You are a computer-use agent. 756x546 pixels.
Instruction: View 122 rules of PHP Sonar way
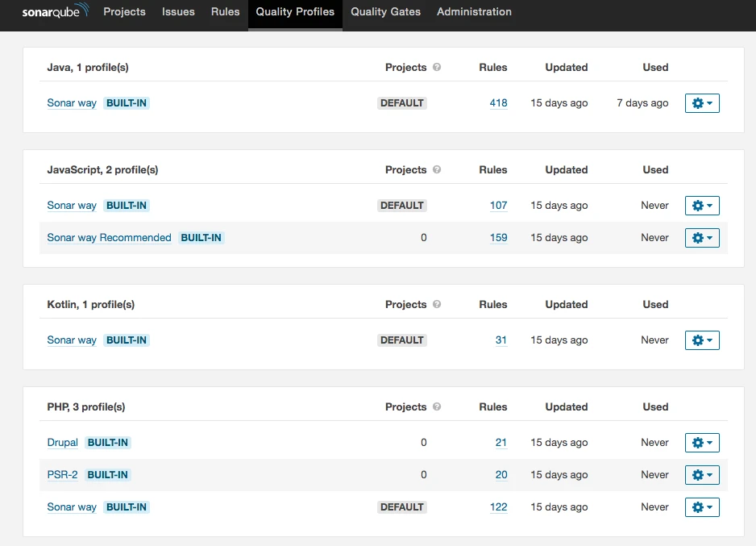(498, 507)
